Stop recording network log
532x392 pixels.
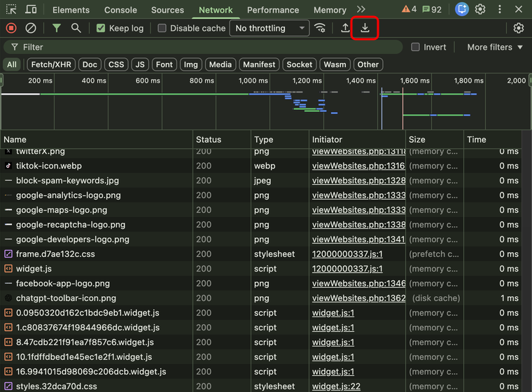pyautogui.click(x=11, y=28)
